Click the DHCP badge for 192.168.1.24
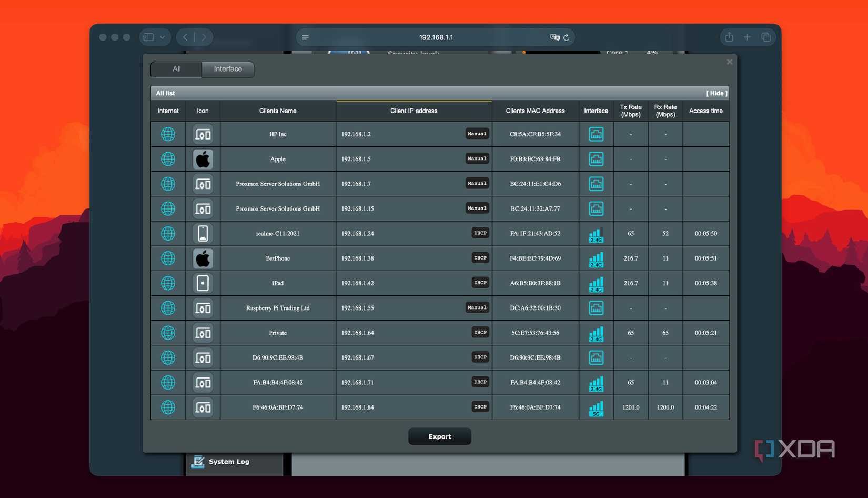 pyautogui.click(x=480, y=233)
